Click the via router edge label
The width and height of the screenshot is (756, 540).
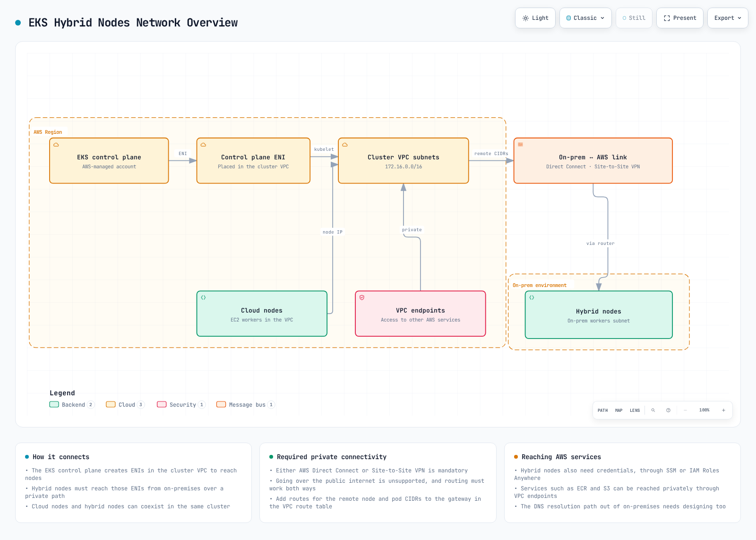601,244
